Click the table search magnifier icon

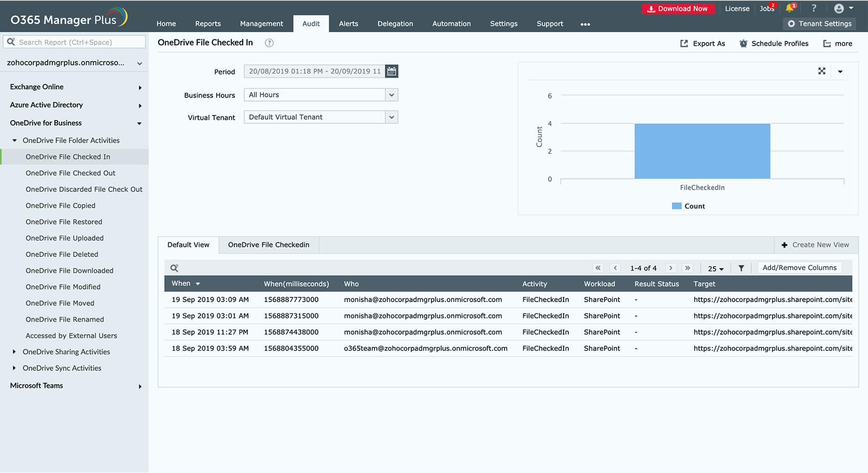coord(175,268)
